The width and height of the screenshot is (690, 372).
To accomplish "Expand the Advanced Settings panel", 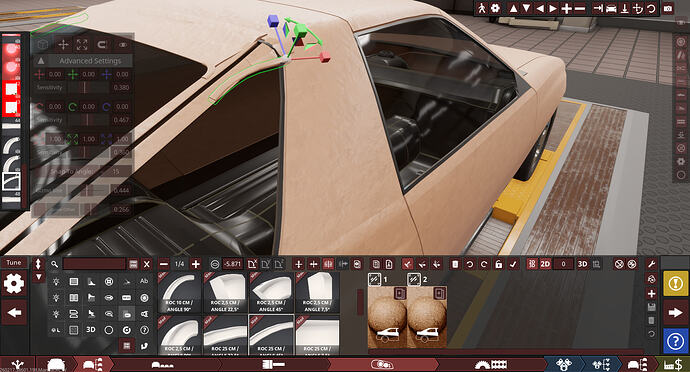I will pyautogui.click(x=84, y=61).
